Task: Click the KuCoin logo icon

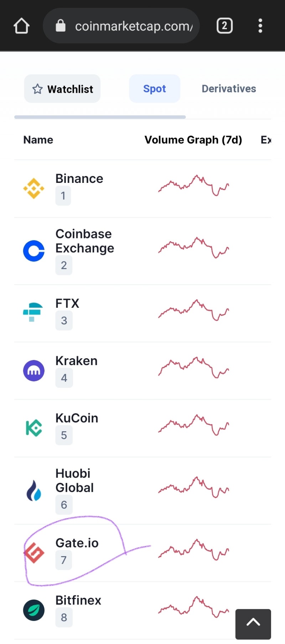Action: click(34, 428)
